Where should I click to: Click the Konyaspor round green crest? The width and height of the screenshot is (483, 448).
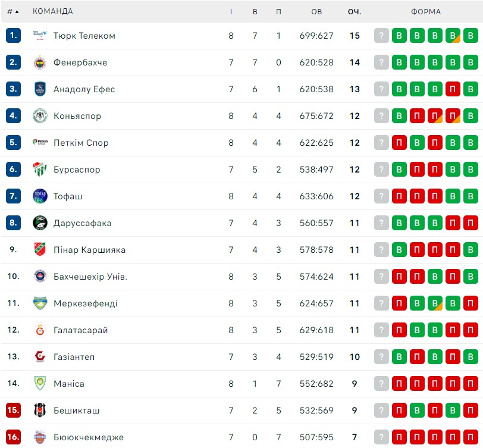(x=40, y=116)
